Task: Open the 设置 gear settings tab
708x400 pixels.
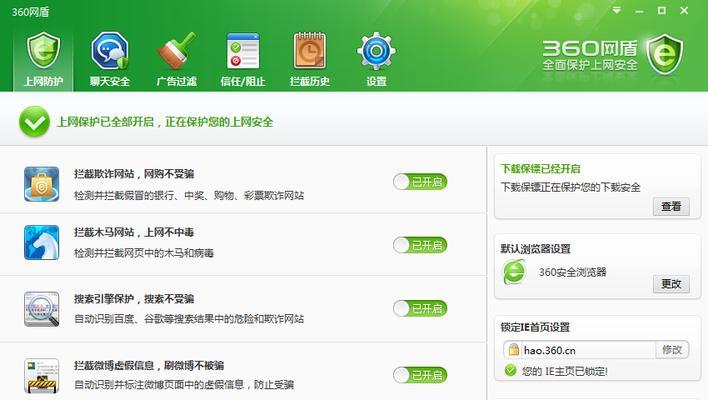Action: point(376,59)
